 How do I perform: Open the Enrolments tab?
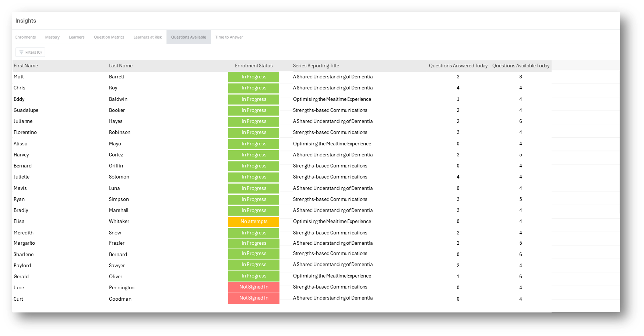25,37
